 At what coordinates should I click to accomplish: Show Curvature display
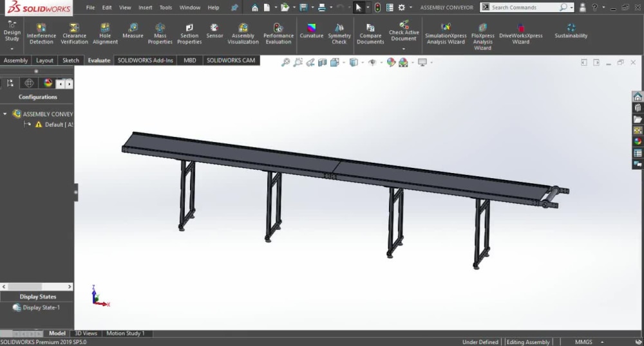pyautogui.click(x=311, y=31)
